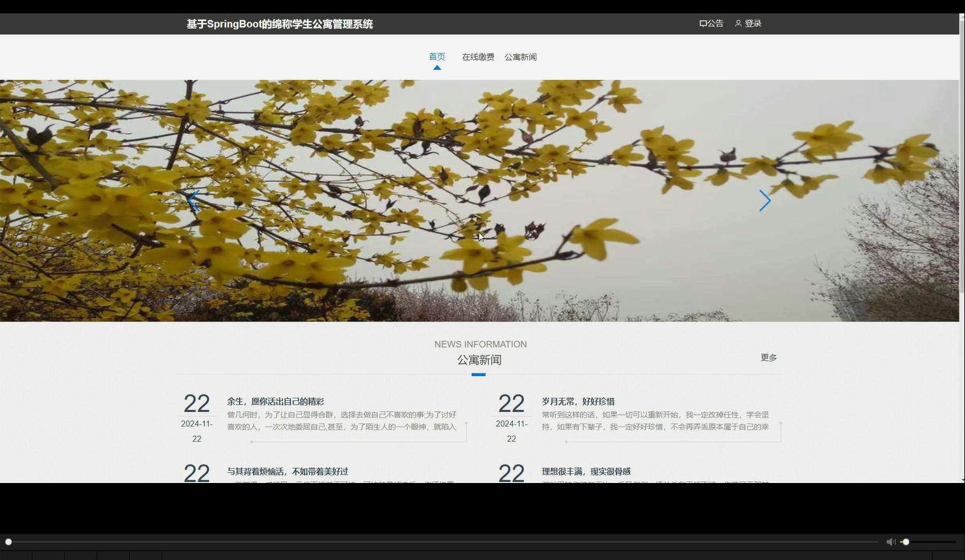This screenshot has height=560, width=965.
Task: Open news article 与其背着烦恼活，不如带着美好过
Action: point(288,471)
